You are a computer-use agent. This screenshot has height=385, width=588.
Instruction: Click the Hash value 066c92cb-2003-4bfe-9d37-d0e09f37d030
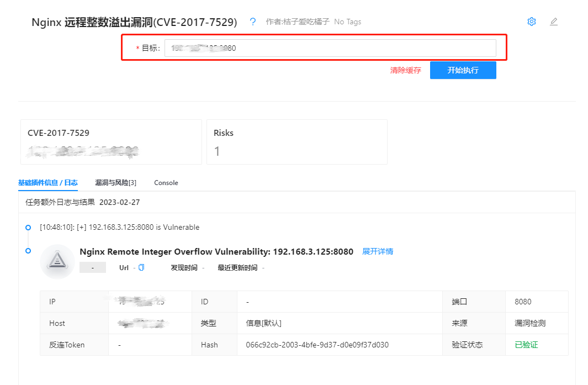point(317,345)
